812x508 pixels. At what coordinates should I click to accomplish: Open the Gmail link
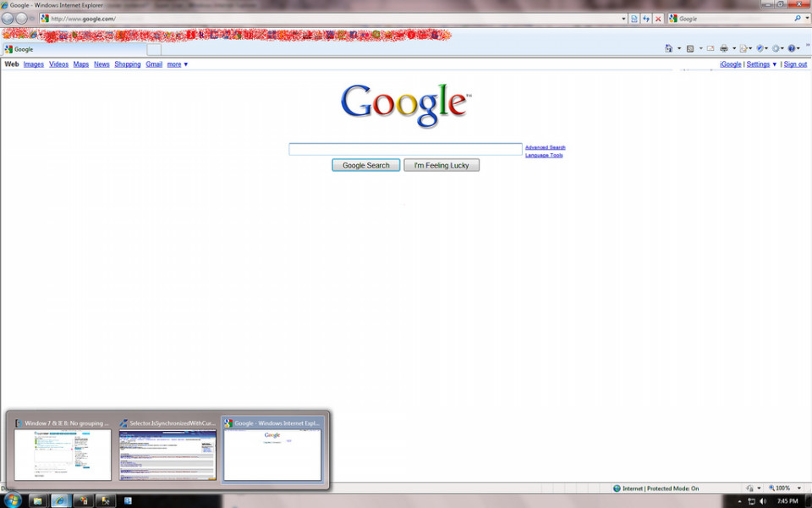click(x=154, y=64)
